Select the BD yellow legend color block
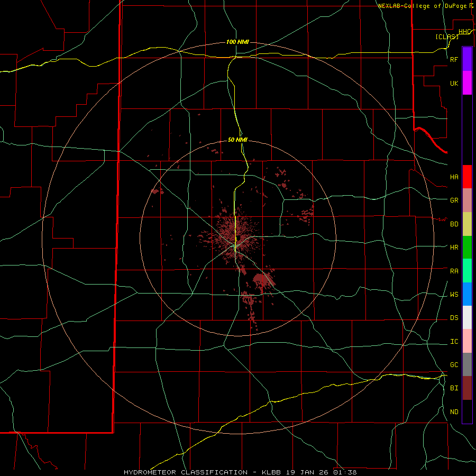Image resolution: width=476 pixels, height=476 pixels. 467,224
